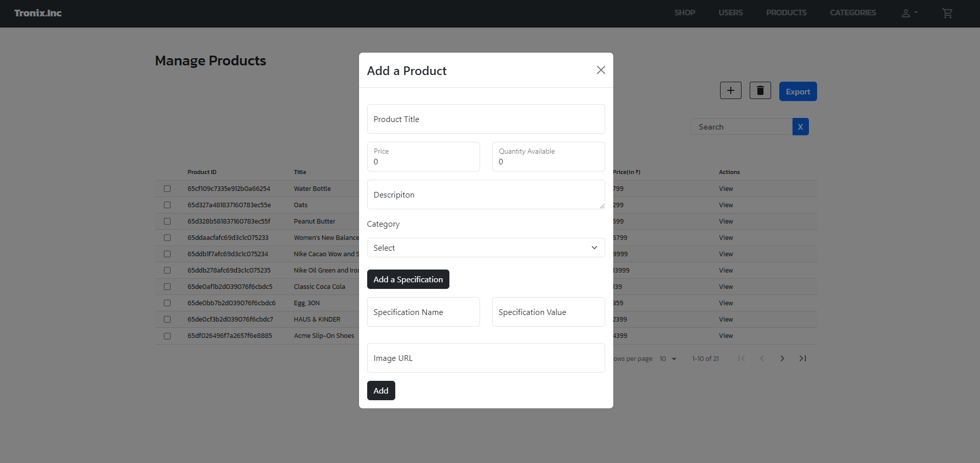Select the Nike Oil Green row checkbox

[167, 270]
